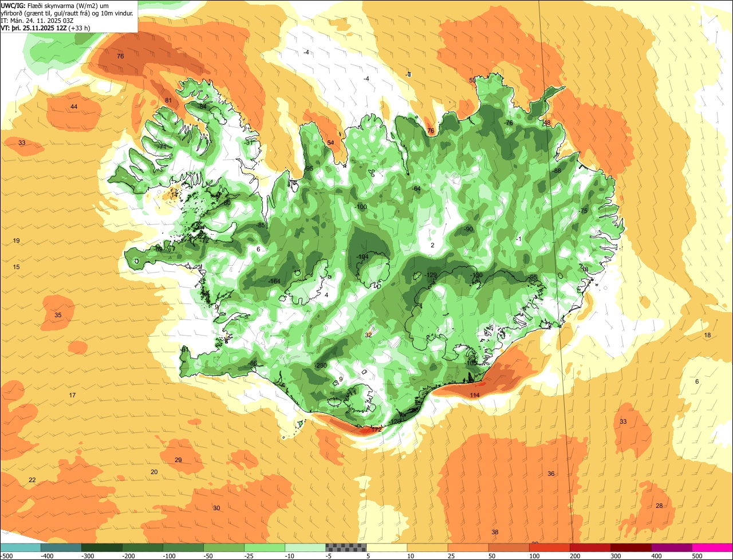Click the '17' flux value label
733x560 pixels.
(x=73, y=396)
